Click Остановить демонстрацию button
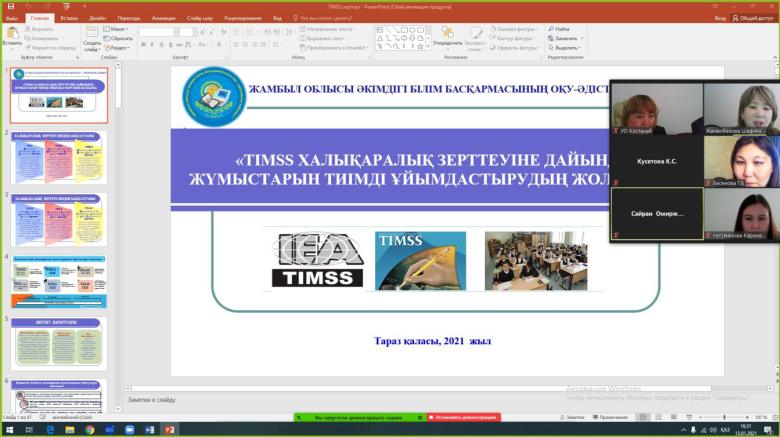This screenshot has height=437, width=780. tap(463, 417)
